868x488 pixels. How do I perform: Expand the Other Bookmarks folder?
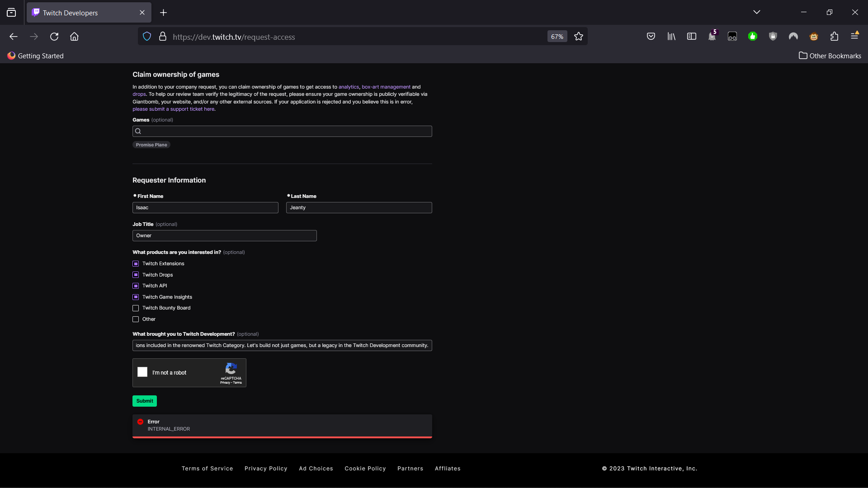pyautogui.click(x=830, y=56)
